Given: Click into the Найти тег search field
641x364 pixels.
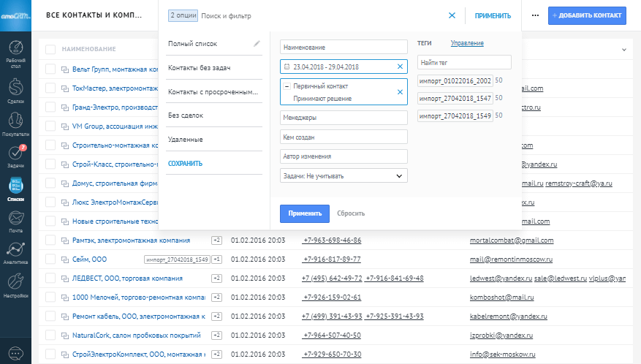Looking at the screenshot, I should tap(464, 62).
